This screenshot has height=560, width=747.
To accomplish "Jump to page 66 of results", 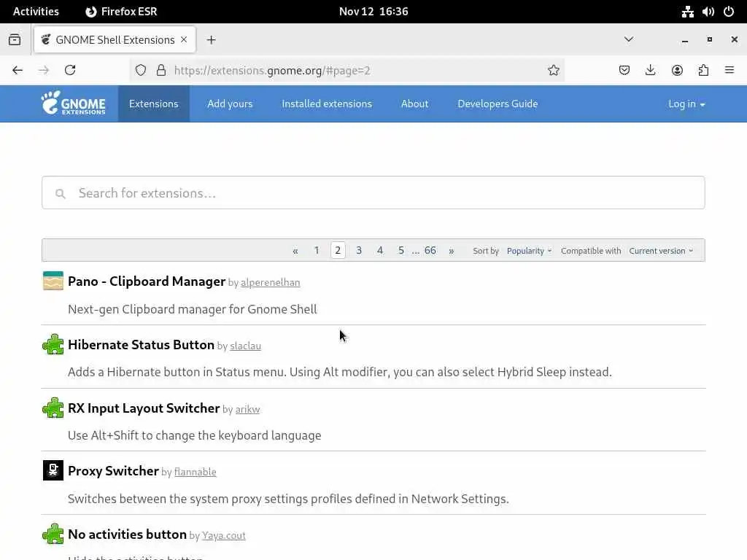I will coord(430,250).
